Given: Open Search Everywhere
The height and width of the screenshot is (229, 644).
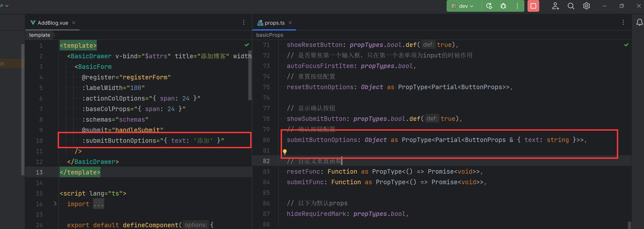Looking at the screenshot, I should [571, 6].
